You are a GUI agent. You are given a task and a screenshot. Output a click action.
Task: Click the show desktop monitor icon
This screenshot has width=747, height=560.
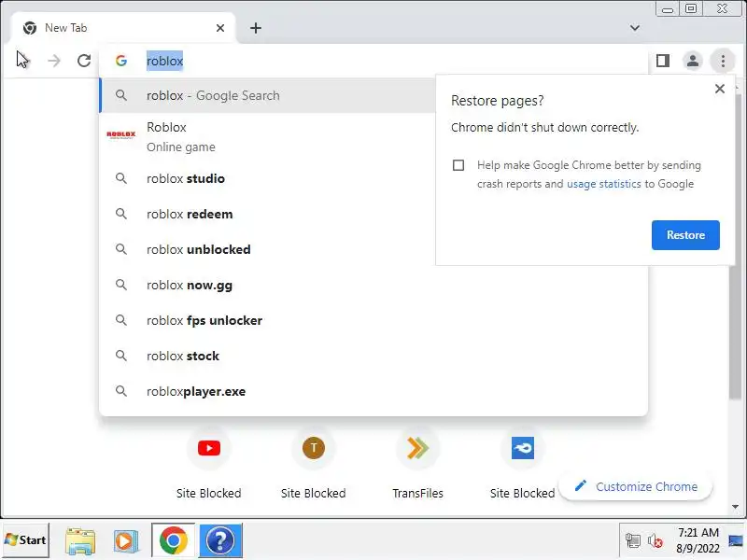[x=736, y=540]
